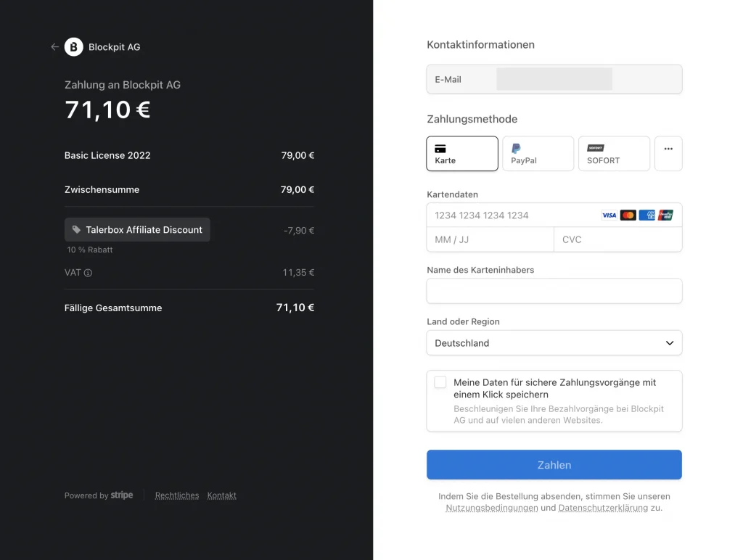
Task: Show more payment methods via three-dot button
Action: 668,154
